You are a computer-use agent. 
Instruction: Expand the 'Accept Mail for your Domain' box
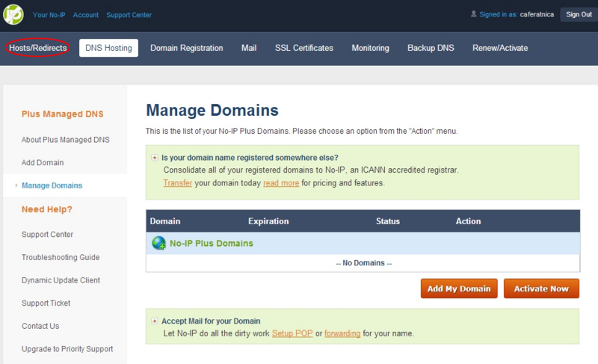(155, 321)
